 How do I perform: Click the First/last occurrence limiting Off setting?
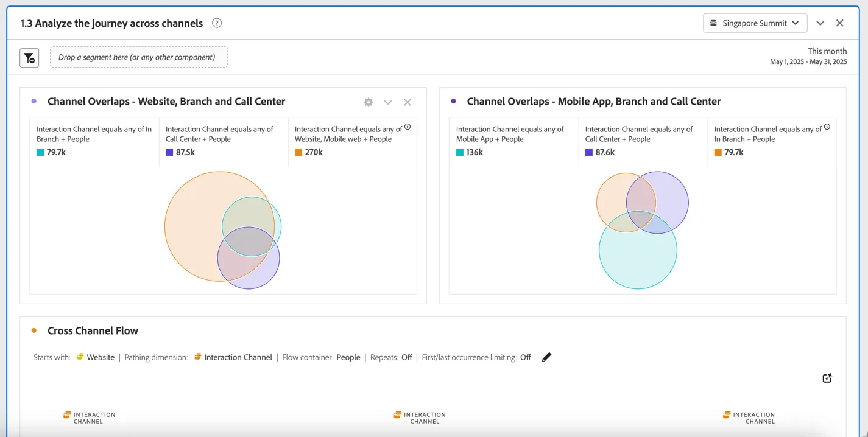[526, 357]
